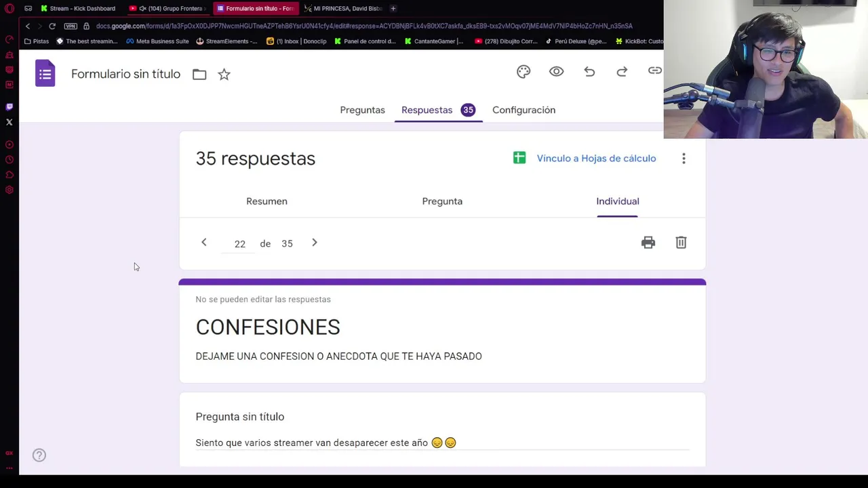
Task: Go to the next response
Action: 315,243
